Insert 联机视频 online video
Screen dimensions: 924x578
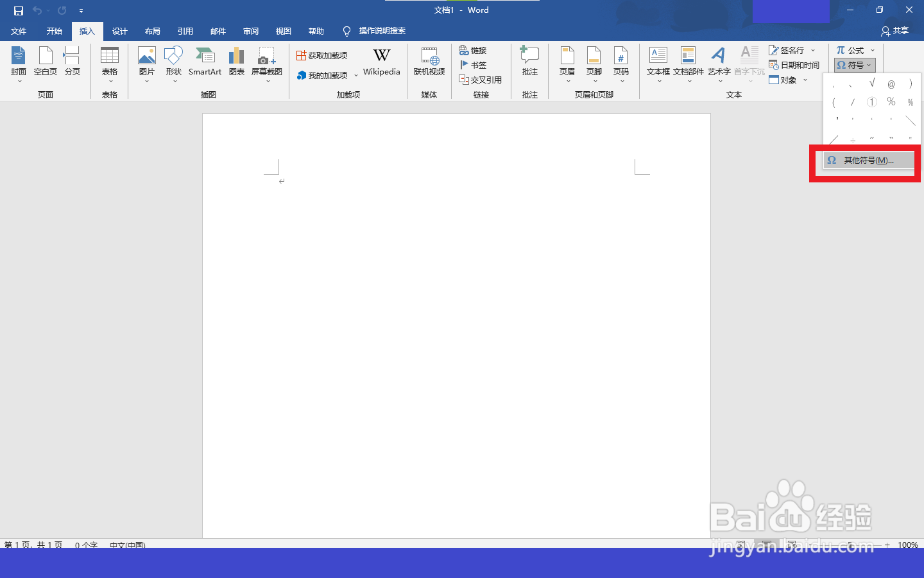429,62
